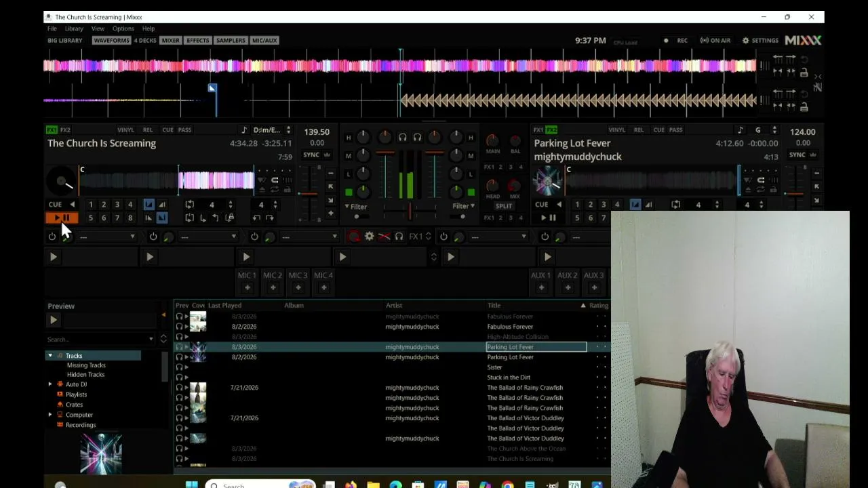Toggle the MIXER section
The image size is (868, 488).
(171, 41)
